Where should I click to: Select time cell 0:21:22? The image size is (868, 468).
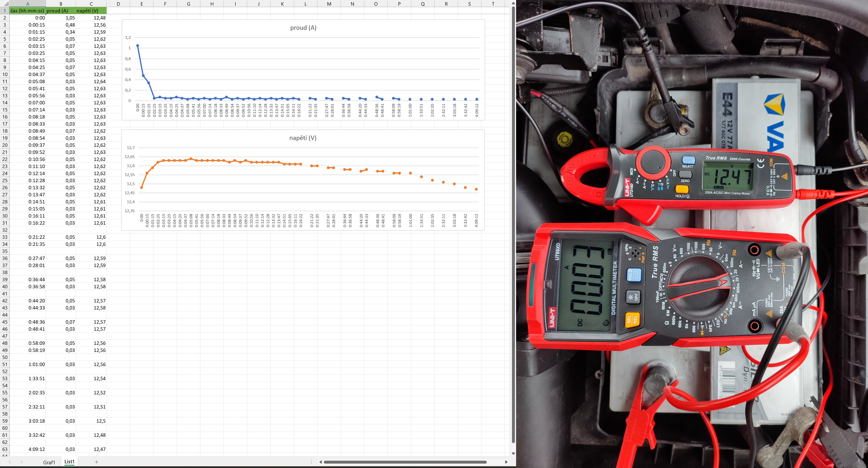[28, 237]
